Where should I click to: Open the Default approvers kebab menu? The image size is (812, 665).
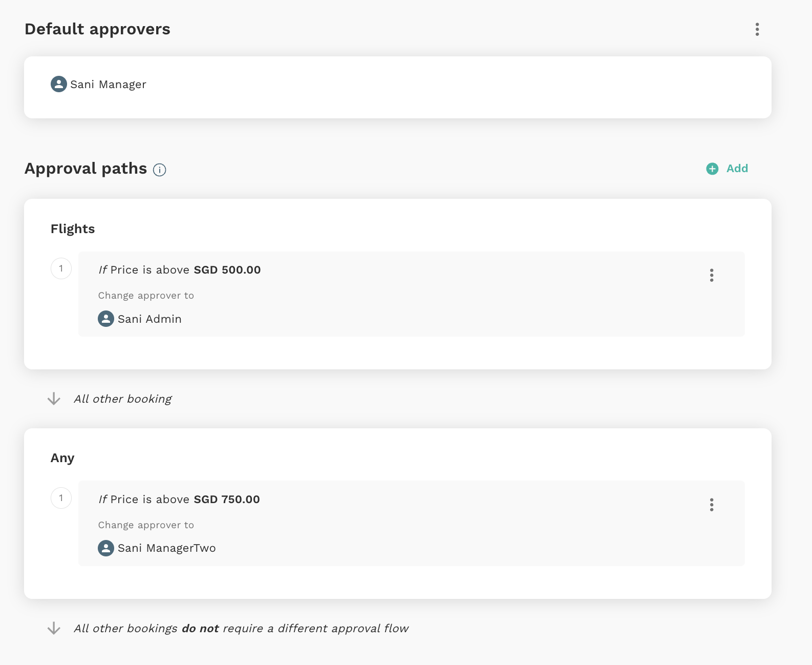coord(757,29)
